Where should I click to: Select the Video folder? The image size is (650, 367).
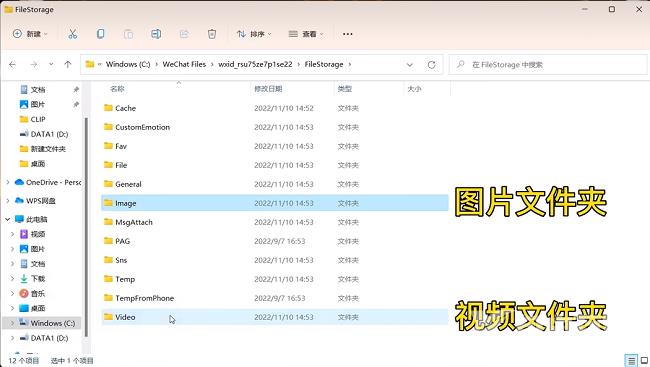(x=274, y=317)
